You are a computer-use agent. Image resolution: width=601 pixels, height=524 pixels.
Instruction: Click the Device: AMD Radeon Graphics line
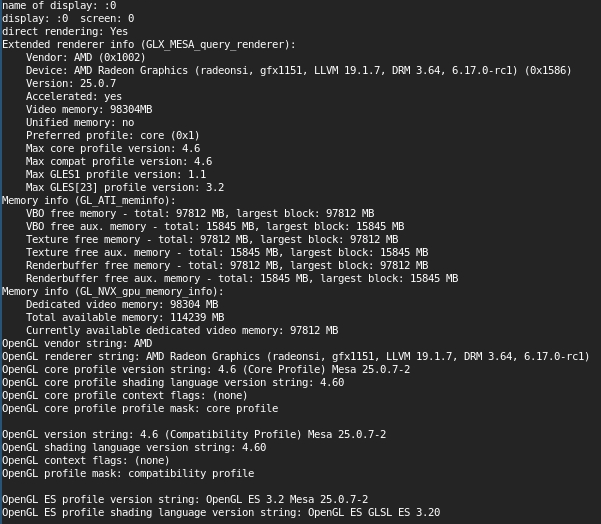coord(299,71)
